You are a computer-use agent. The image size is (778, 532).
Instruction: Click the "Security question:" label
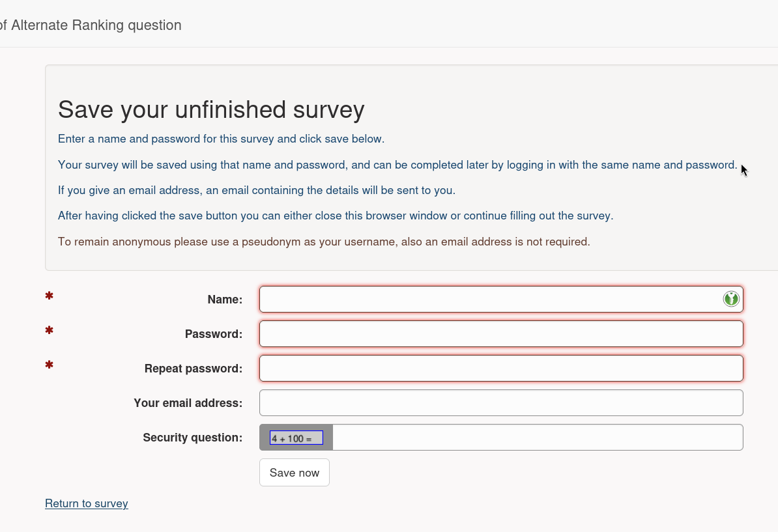(x=193, y=438)
